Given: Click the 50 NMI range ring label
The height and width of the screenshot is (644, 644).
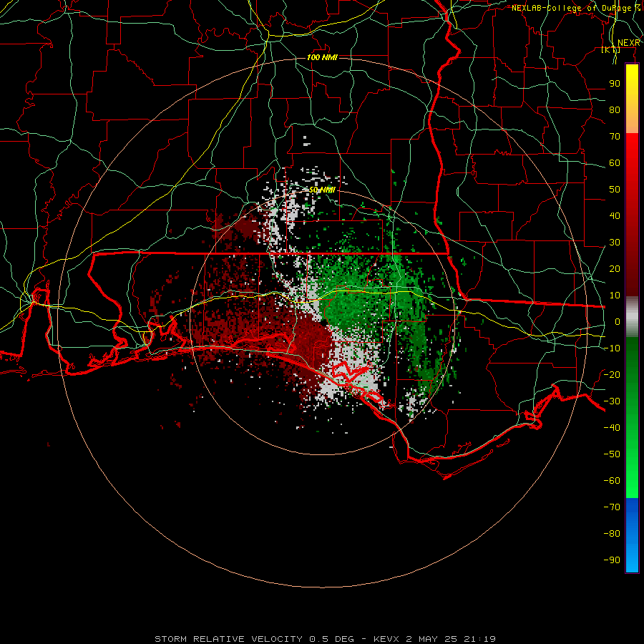Looking at the screenshot, I should pos(323,190).
